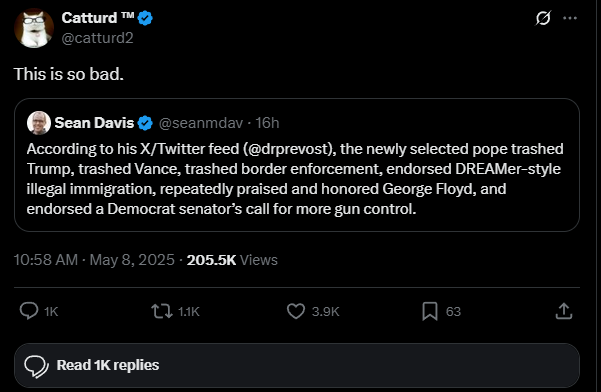The width and height of the screenshot is (601, 392).
Task: Click the reply speech bubble icon
Action: click(x=29, y=311)
